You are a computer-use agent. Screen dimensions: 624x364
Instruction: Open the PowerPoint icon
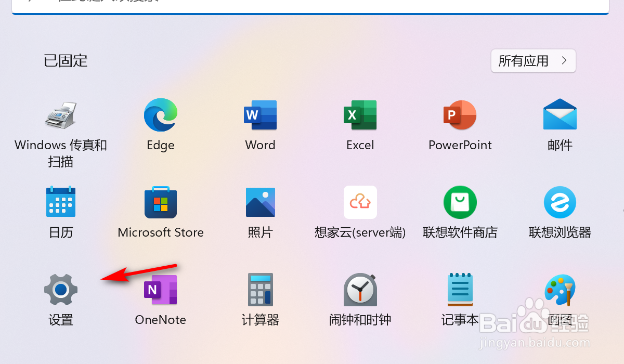(x=460, y=115)
